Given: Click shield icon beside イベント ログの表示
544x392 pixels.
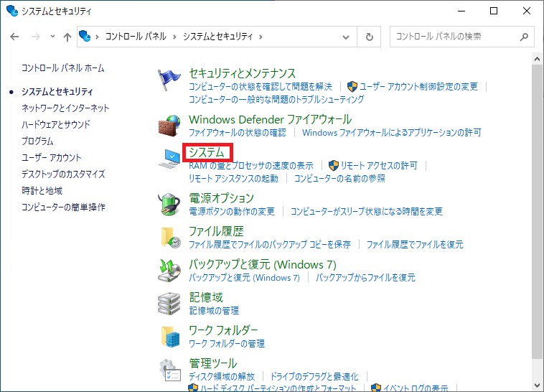Looking at the screenshot, I should (x=376, y=387).
